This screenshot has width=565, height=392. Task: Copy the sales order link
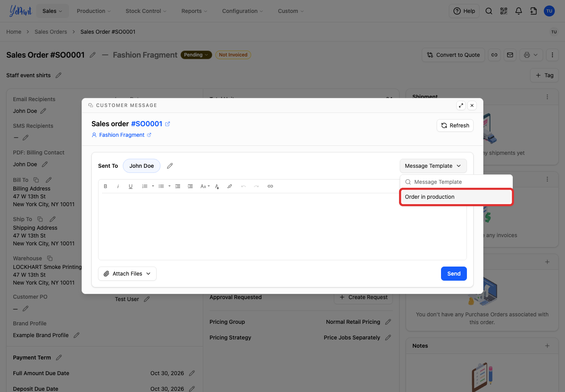[494, 55]
